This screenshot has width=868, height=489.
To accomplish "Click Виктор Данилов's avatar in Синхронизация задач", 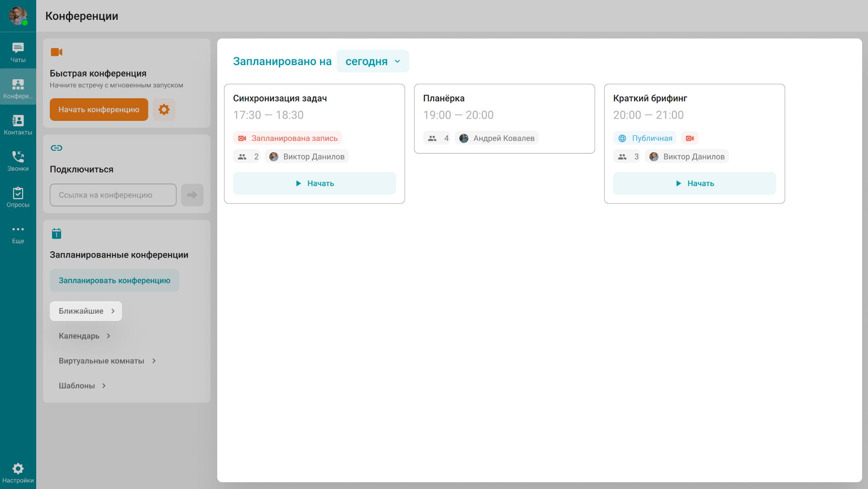I will [274, 157].
